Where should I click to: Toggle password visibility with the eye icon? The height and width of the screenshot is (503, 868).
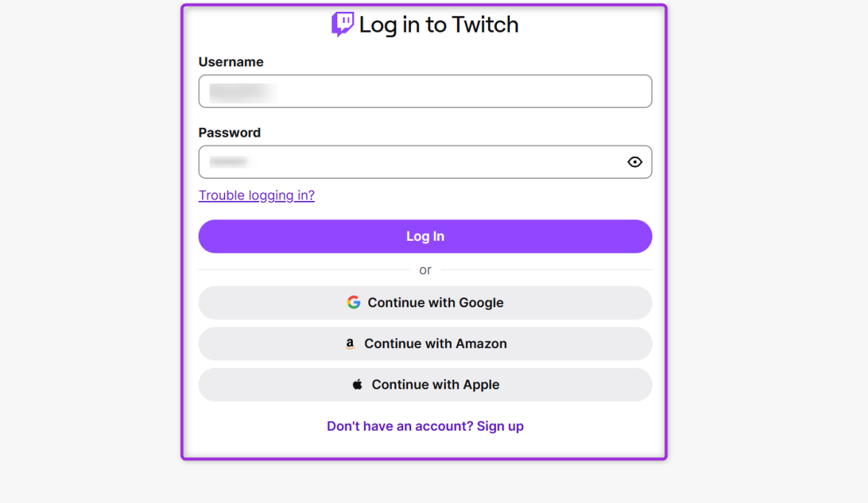[635, 162]
